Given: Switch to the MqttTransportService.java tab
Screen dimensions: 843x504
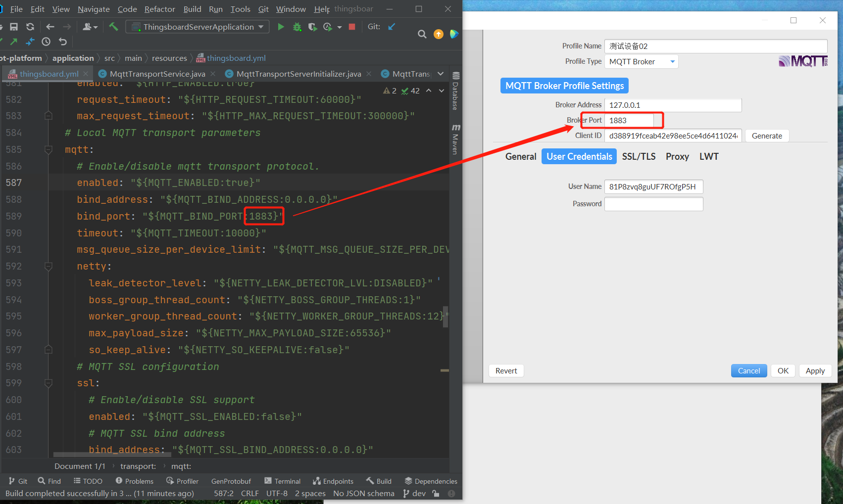Looking at the screenshot, I should point(157,74).
